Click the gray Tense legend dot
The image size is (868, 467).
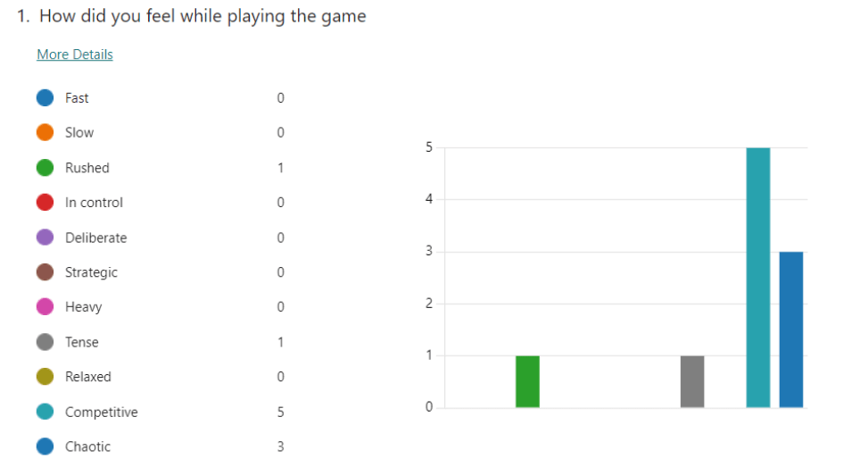click(x=45, y=342)
